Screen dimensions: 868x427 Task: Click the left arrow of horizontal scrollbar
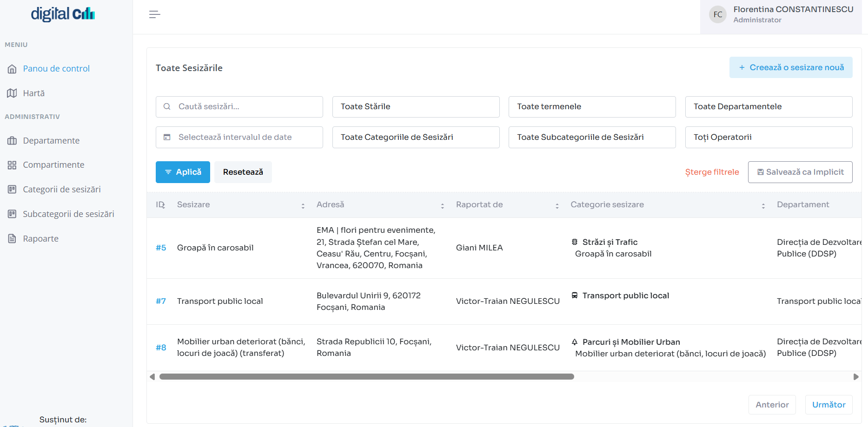pyautogui.click(x=152, y=377)
